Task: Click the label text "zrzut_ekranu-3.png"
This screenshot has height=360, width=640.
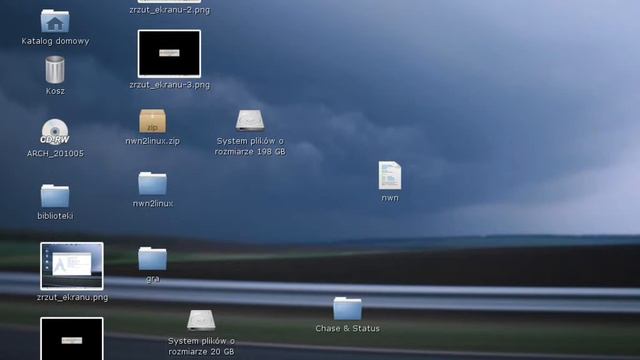Action: click(x=169, y=85)
